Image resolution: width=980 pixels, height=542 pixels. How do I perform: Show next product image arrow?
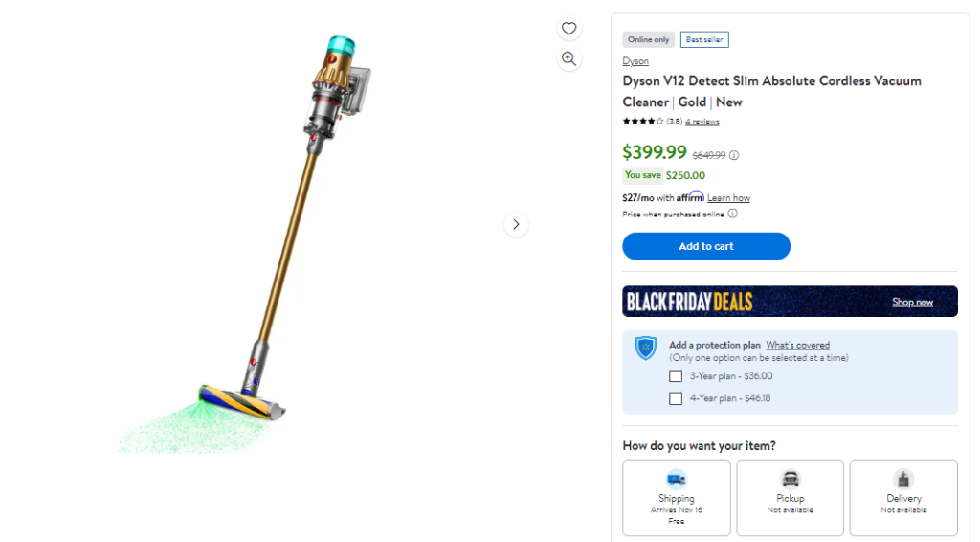pyautogui.click(x=516, y=224)
